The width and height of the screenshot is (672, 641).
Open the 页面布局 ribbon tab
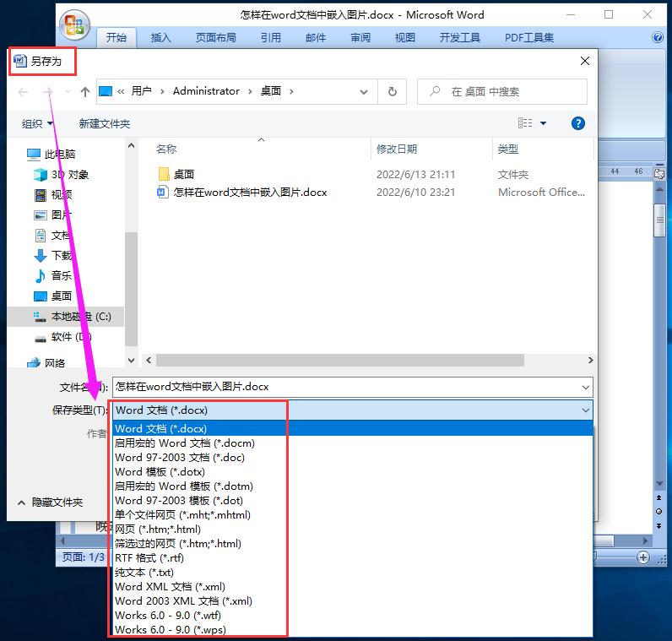point(216,38)
